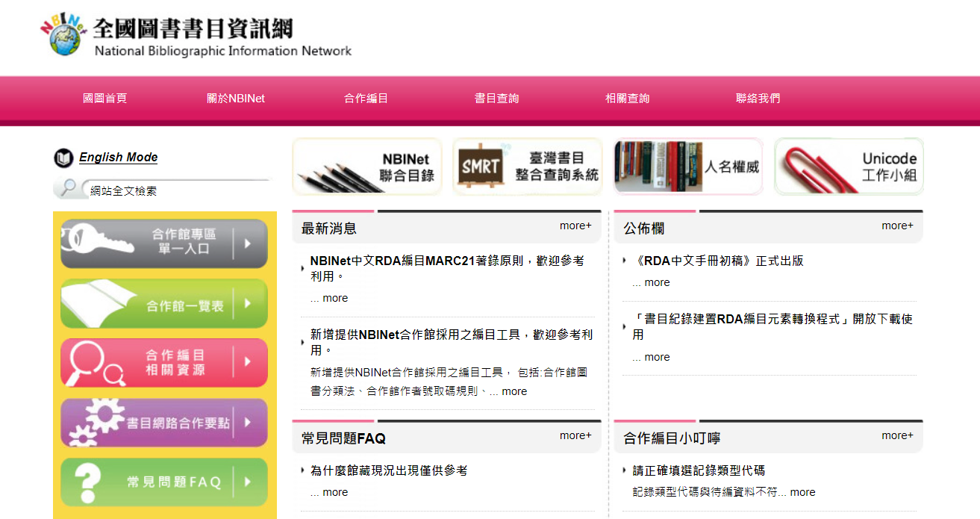Open the 合作編目 menu
Image resolution: width=980 pixels, height=519 pixels.
(366, 99)
